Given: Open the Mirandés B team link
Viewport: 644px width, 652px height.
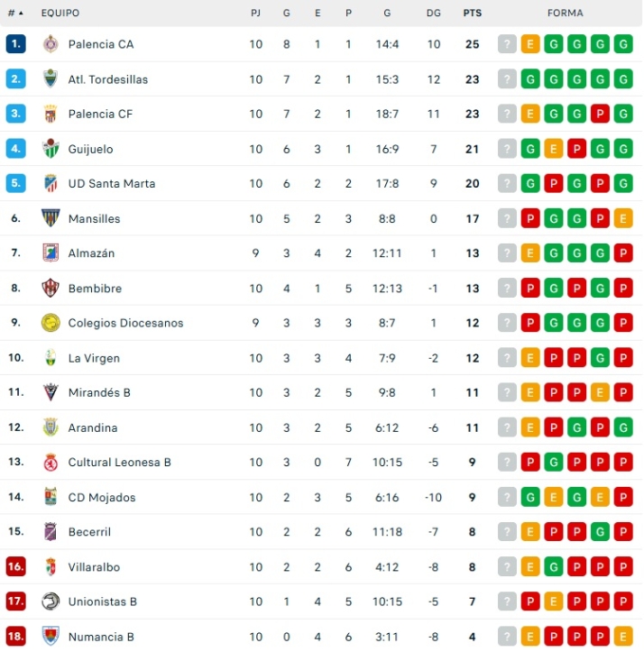Looking at the screenshot, I should click(99, 393).
